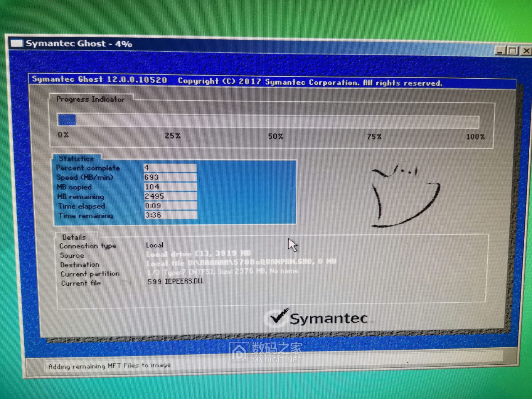Click the NTFS current partition value
Viewport: 532px width, 399px height.
coord(223,272)
